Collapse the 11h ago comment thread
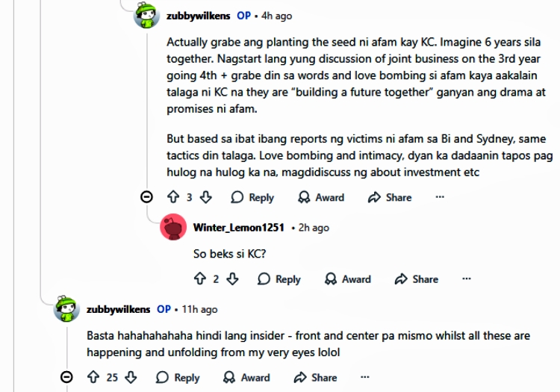The image size is (560, 392). (66, 377)
